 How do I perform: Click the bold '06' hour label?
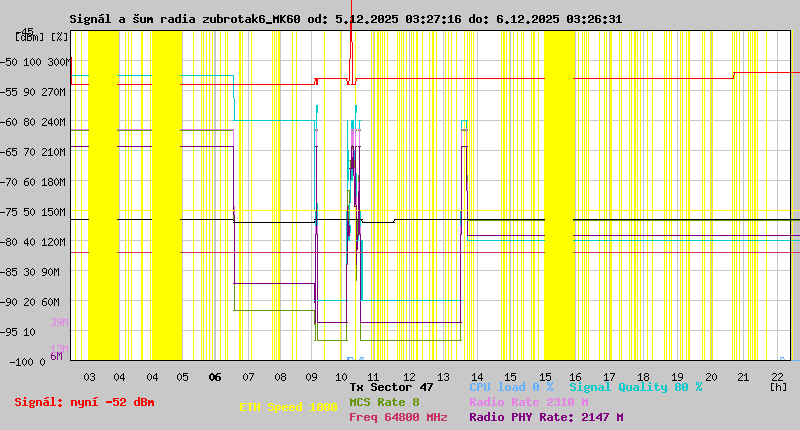[x=215, y=377]
